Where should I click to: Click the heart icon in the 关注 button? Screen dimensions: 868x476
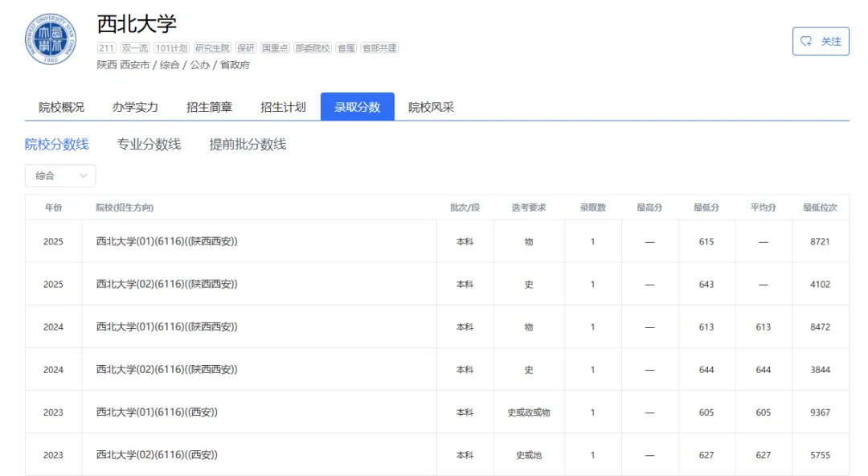click(806, 41)
